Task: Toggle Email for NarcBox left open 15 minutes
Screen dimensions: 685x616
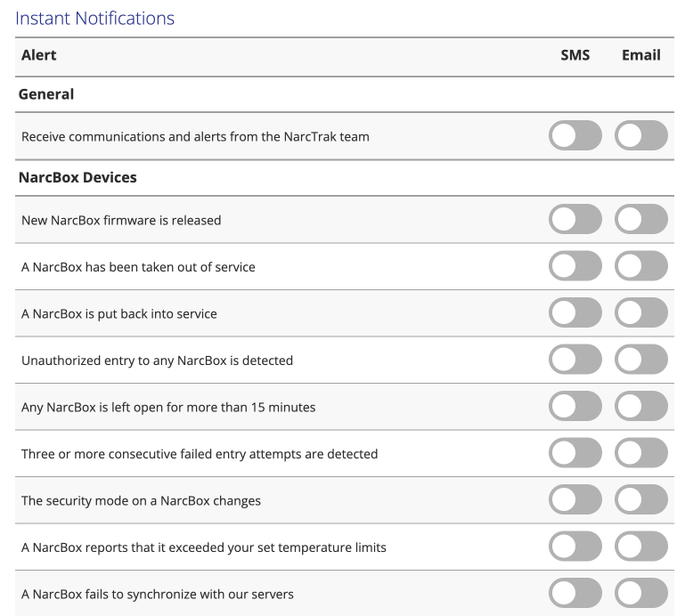Action: 641,407
